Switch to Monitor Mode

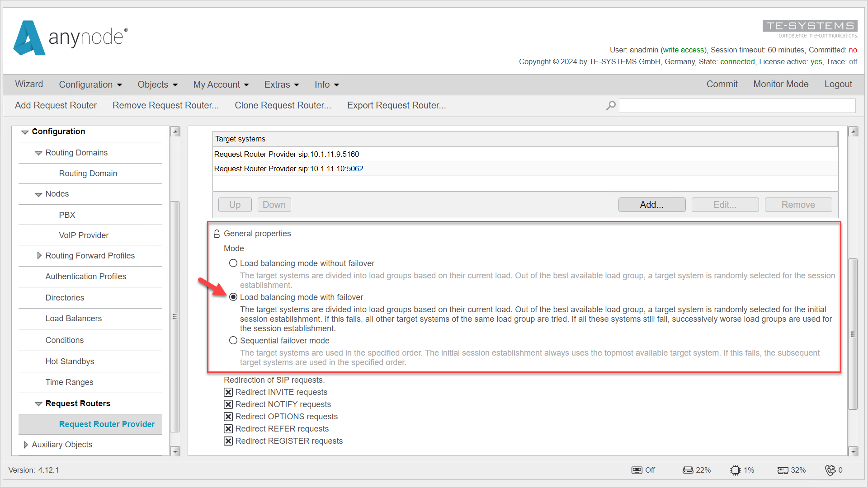[x=781, y=84]
